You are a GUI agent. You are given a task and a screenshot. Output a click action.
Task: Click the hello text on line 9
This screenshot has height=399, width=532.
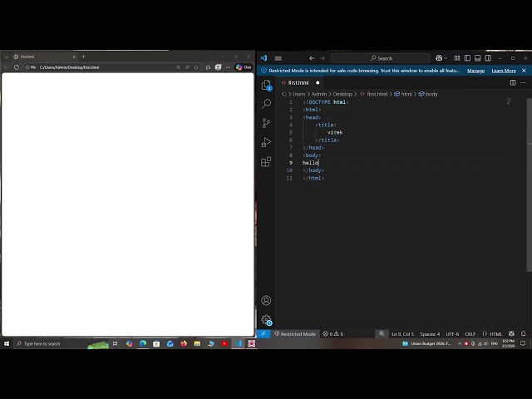310,163
